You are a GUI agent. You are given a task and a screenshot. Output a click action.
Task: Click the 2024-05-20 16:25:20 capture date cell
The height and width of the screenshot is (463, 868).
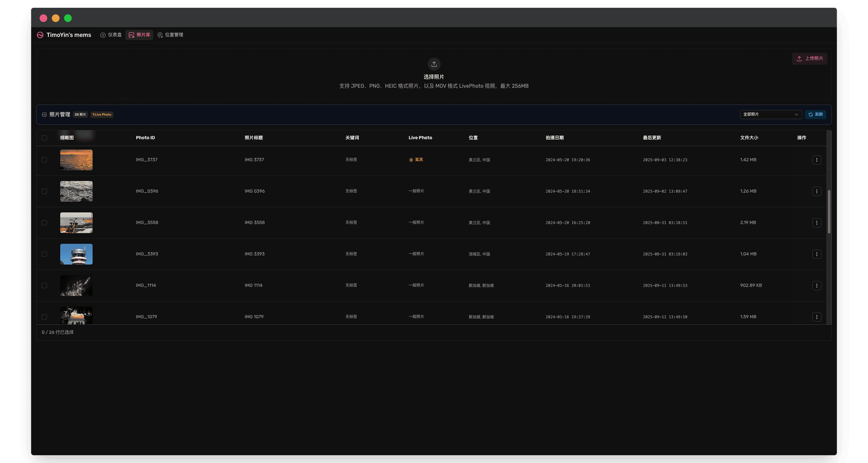coord(568,223)
